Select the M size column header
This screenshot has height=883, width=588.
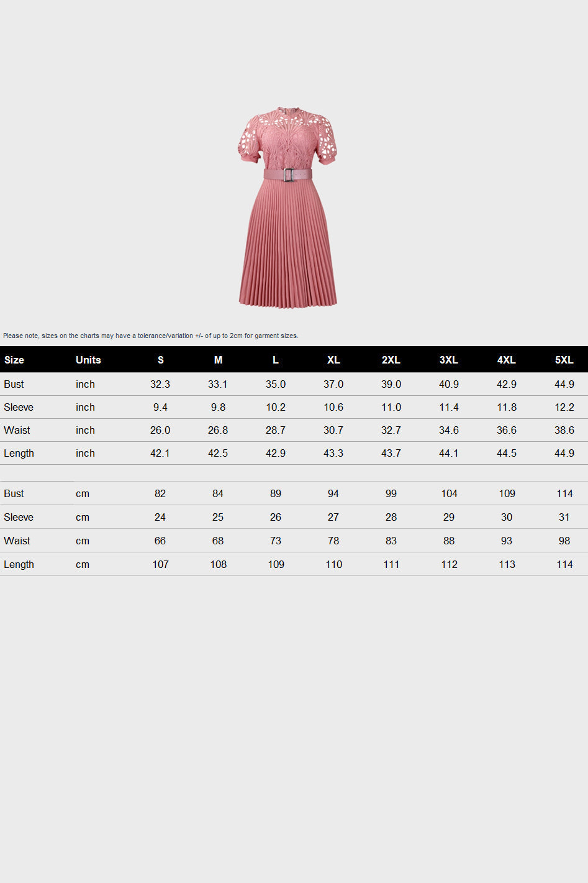click(218, 360)
